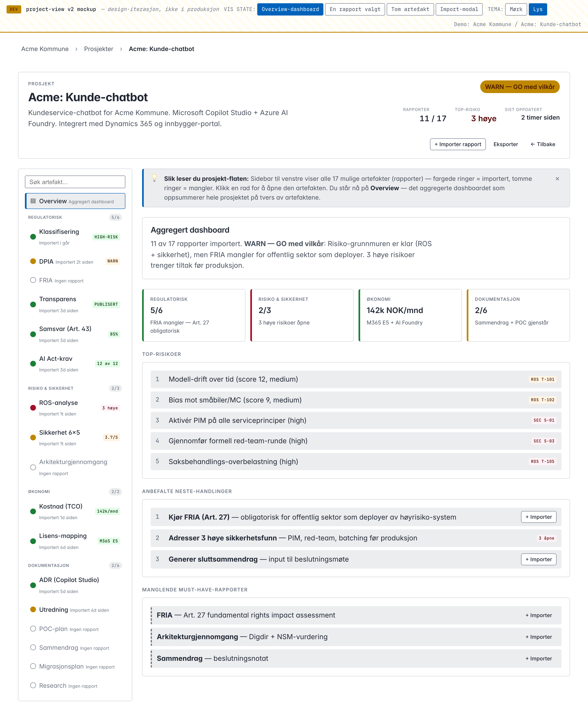Click '+ Importer rapport' button
The image size is (588, 711).
(458, 144)
